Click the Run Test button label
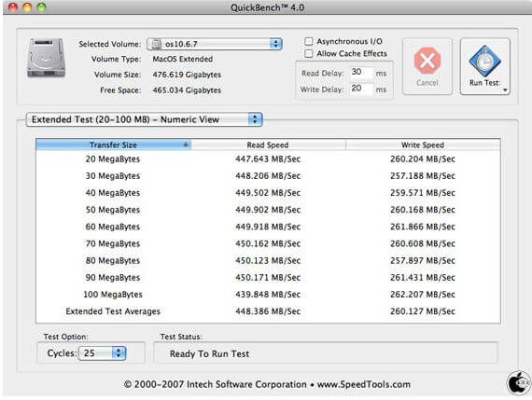The height and width of the screenshot is (400, 532). (484, 83)
